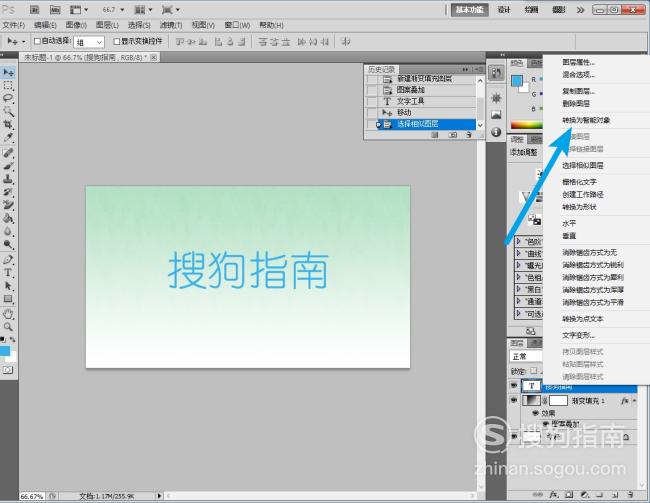Choose 文字变形 from context menu
650x503 pixels.
pos(578,335)
